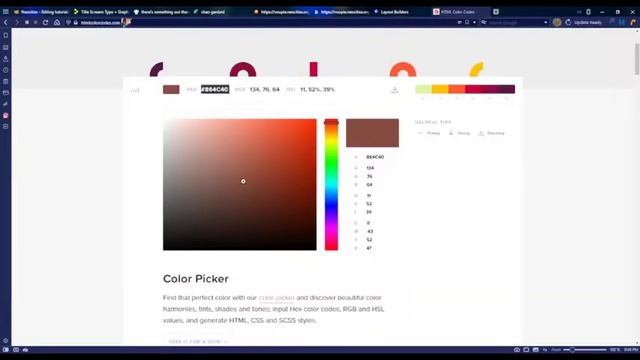
Task: Click the zoom slider in status bar
Action: [x=584, y=350]
